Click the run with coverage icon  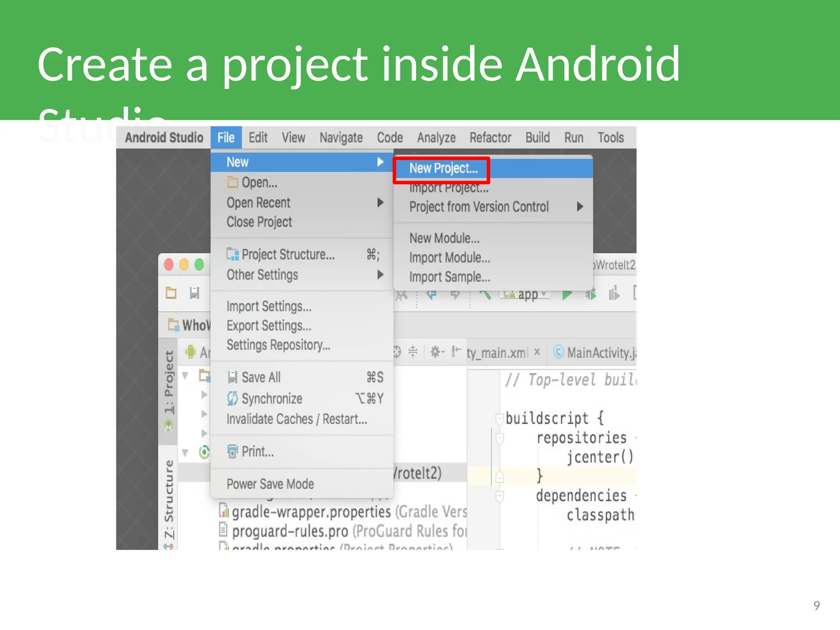(614, 294)
